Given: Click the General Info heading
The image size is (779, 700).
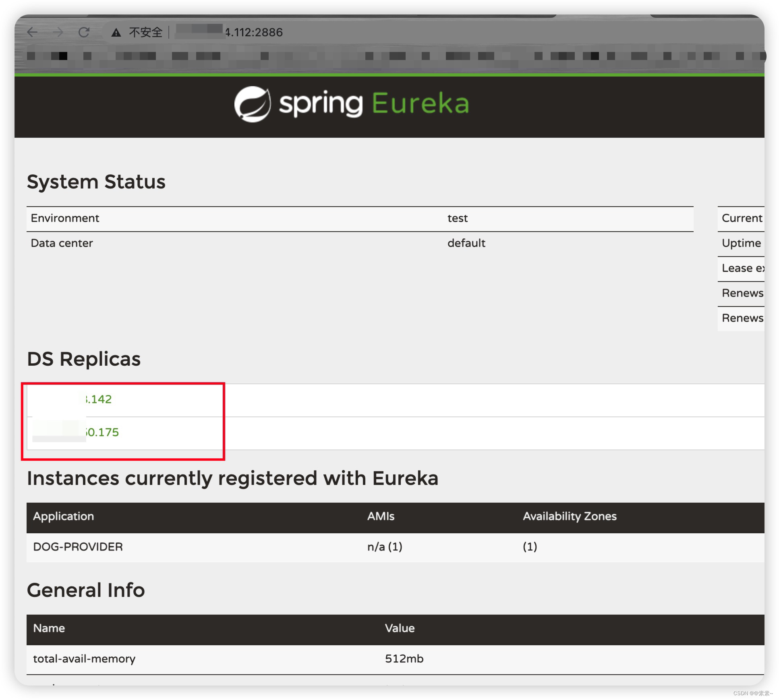Looking at the screenshot, I should point(86,590).
